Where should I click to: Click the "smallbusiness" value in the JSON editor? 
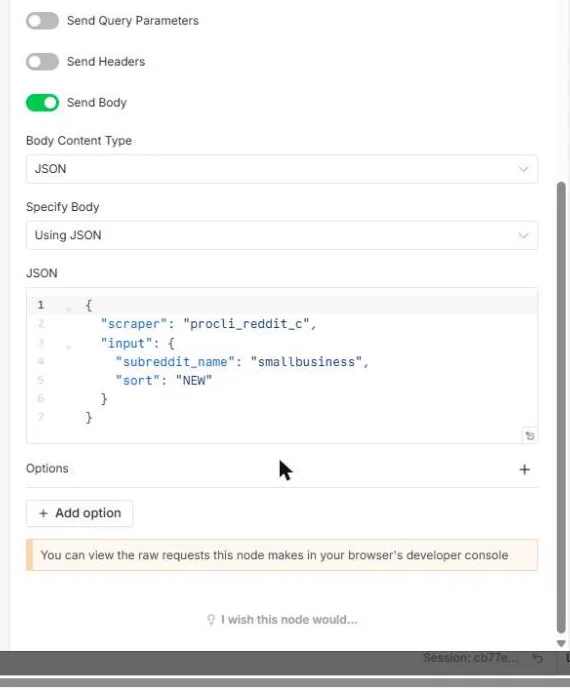tap(306, 362)
